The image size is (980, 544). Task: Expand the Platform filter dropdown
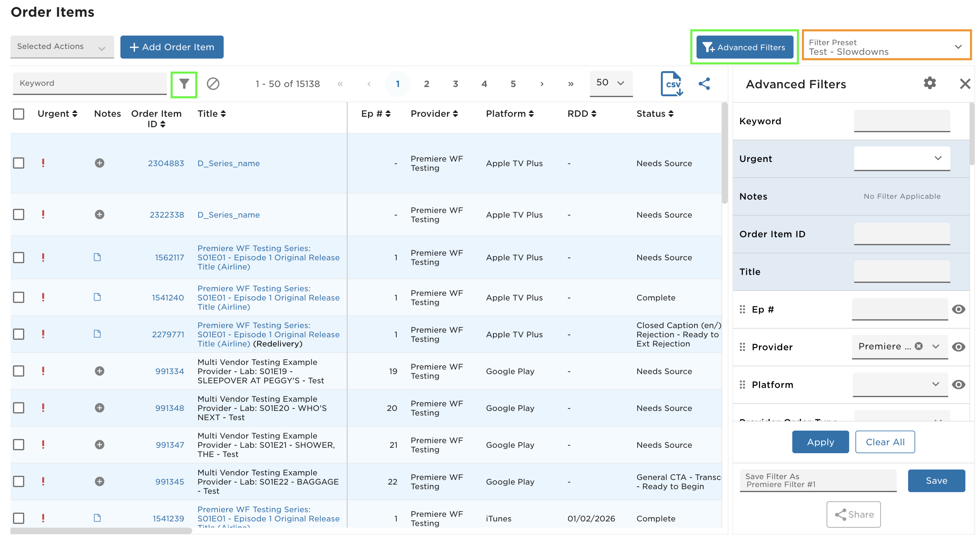coord(900,384)
